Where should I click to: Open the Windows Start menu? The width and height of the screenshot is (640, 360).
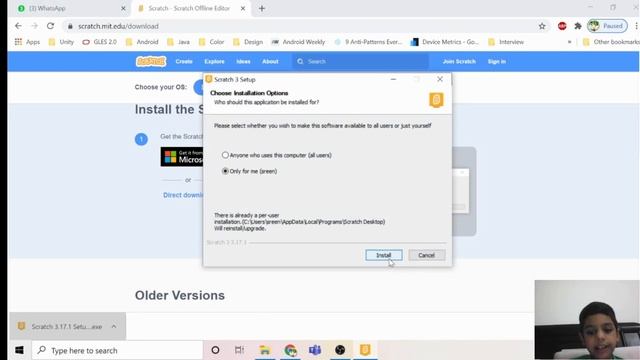(19, 350)
